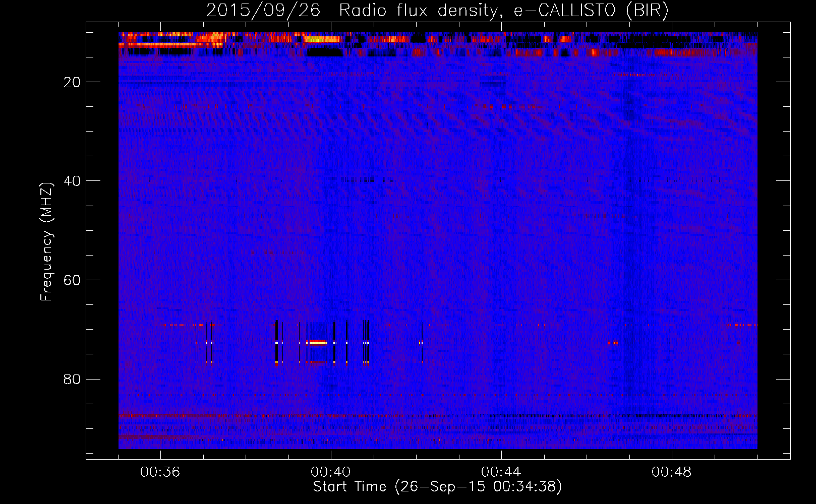Click the 00:36 time tick label
Viewport: 816px width, 504px height.
pyautogui.click(x=160, y=472)
